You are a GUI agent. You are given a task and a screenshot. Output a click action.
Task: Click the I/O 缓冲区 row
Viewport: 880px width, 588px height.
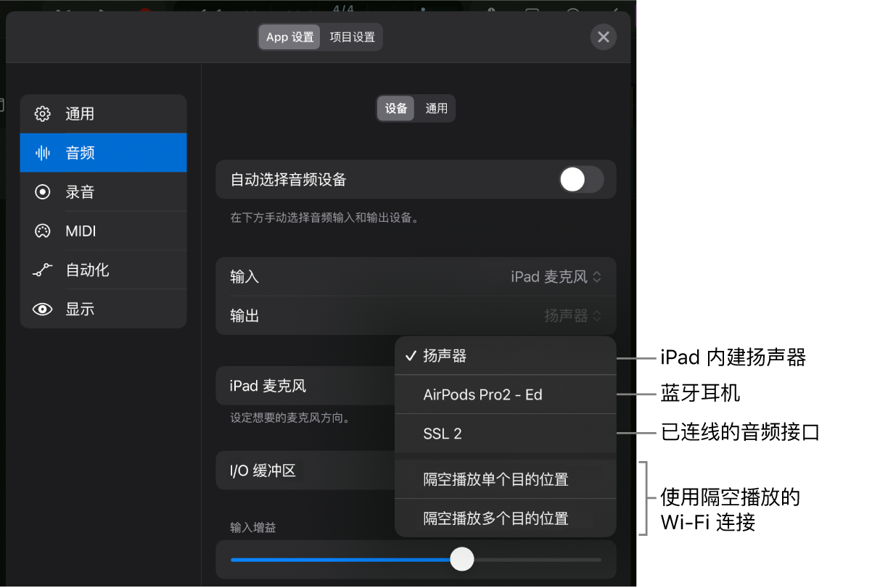pyautogui.click(x=305, y=471)
